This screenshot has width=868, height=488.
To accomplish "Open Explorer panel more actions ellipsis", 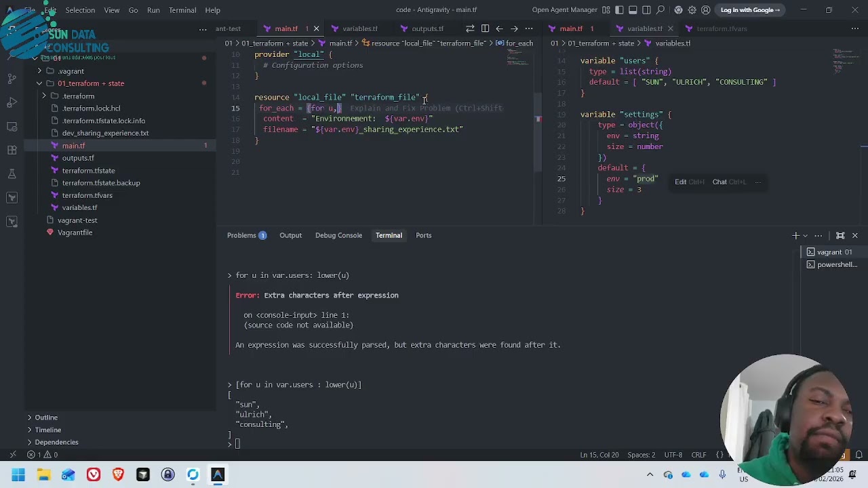I will 203,30.
